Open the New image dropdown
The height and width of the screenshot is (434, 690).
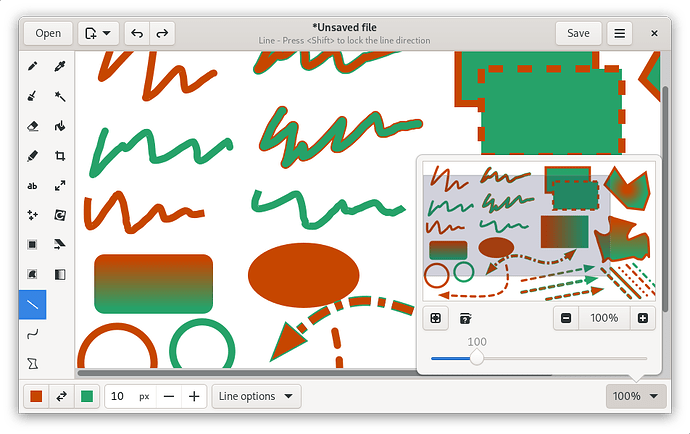click(x=98, y=33)
